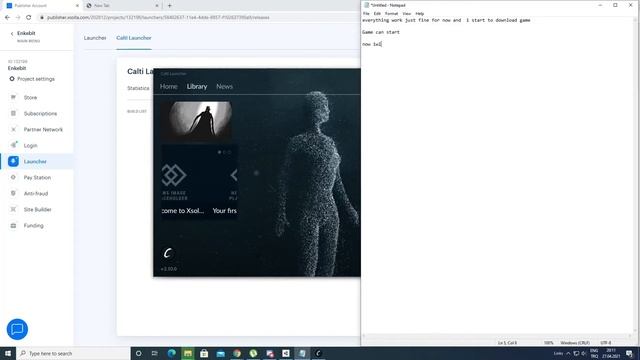Image resolution: width=640 pixels, height=360 pixels.
Task: Click the taskbar search box
Action: coord(73,353)
